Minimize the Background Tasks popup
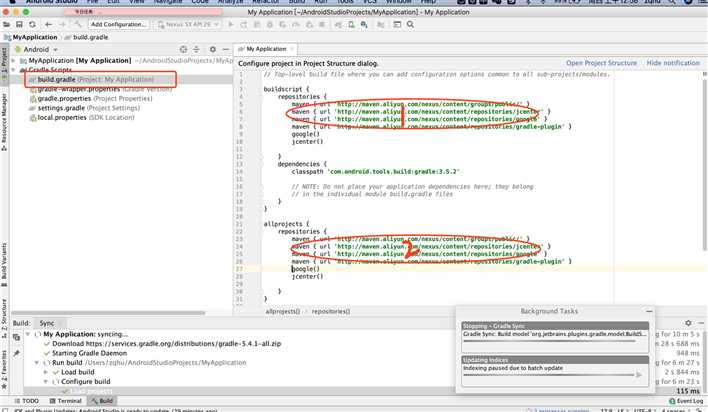Screen dimensions: 708x412 [649, 311]
